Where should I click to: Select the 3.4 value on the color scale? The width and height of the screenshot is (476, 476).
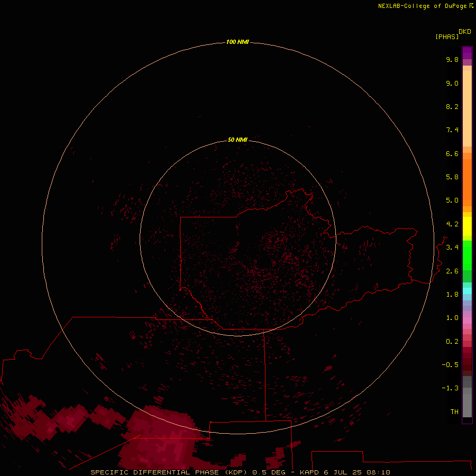point(452,248)
